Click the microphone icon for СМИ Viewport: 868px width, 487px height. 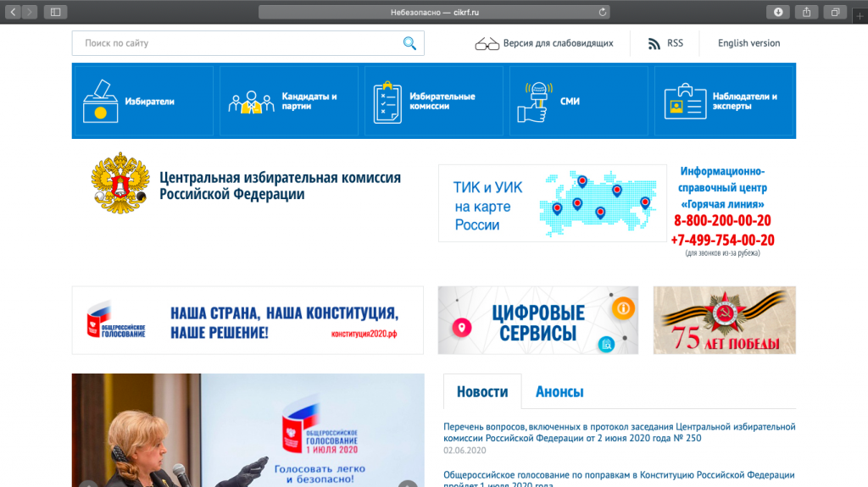click(x=535, y=102)
